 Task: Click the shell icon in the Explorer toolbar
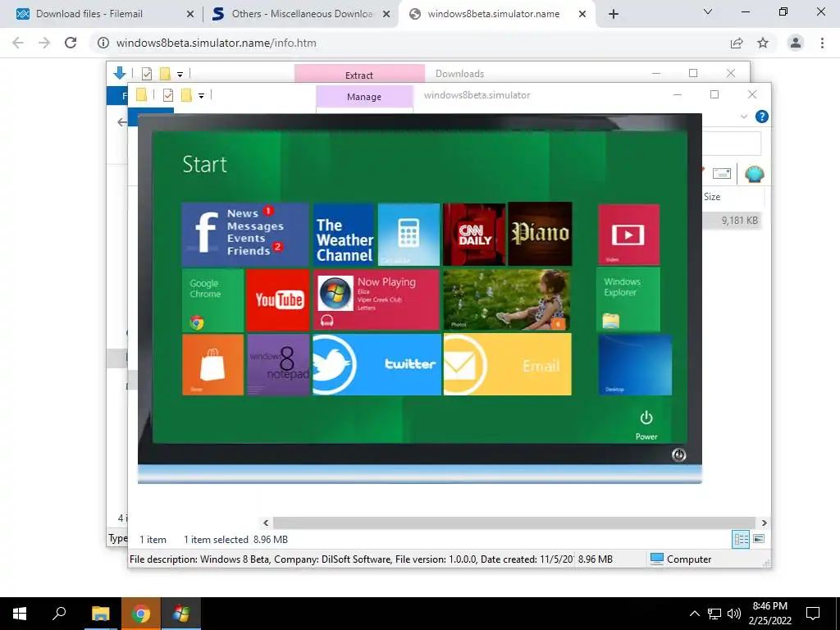click(x=755, y=174)
